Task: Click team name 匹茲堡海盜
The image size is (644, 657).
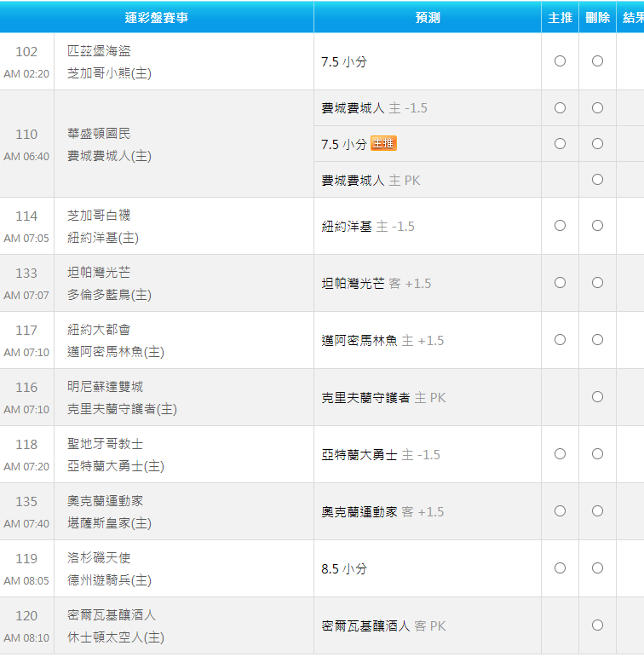Action: click(99, 51)
